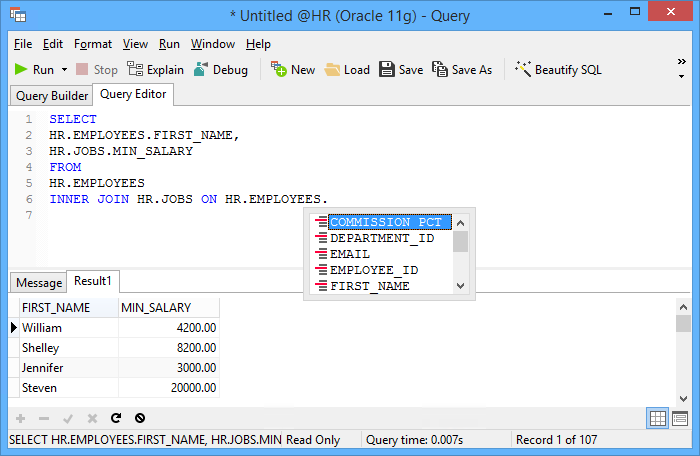Open the Window menu
Image resolution: width=700 pixels, height=456 pixels.
coord(213,44)
